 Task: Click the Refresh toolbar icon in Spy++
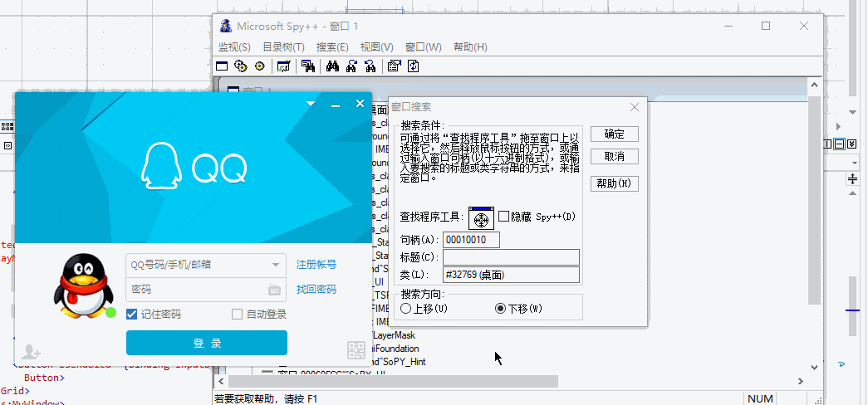(x=413, y=66)
